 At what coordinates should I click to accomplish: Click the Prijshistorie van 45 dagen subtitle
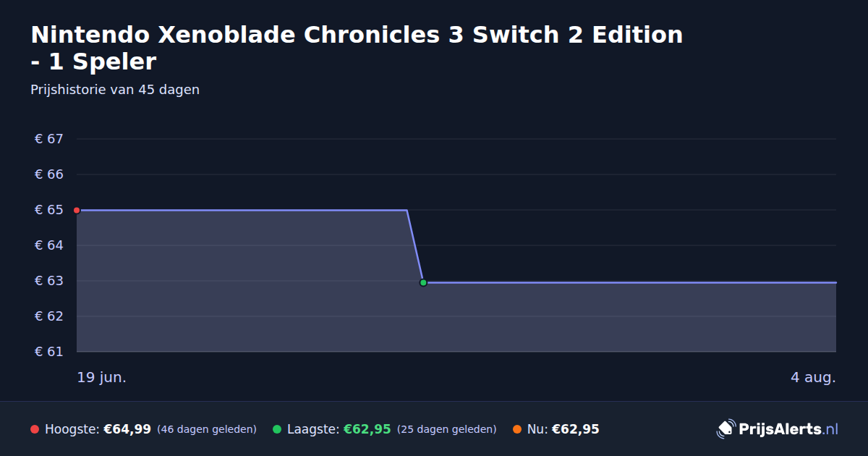115,90
